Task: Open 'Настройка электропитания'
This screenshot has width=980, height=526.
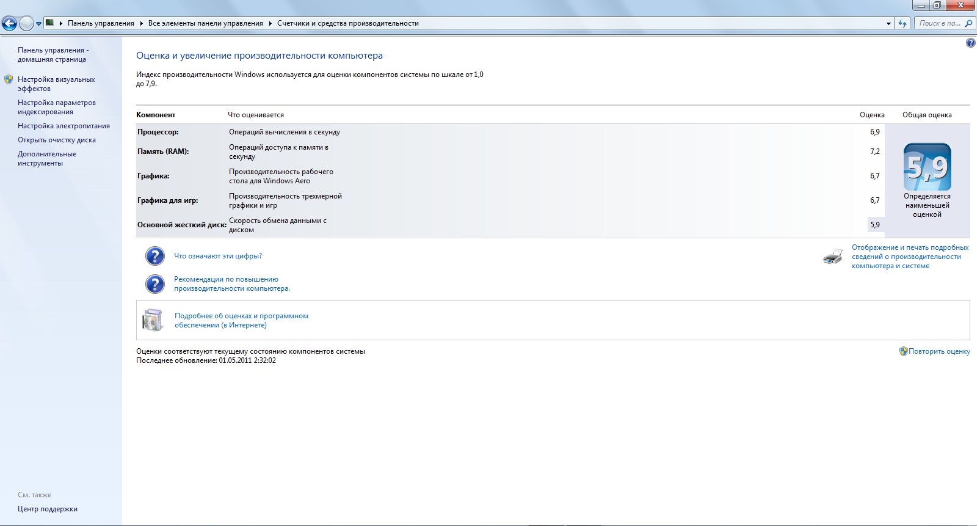Action: (64, 126)
